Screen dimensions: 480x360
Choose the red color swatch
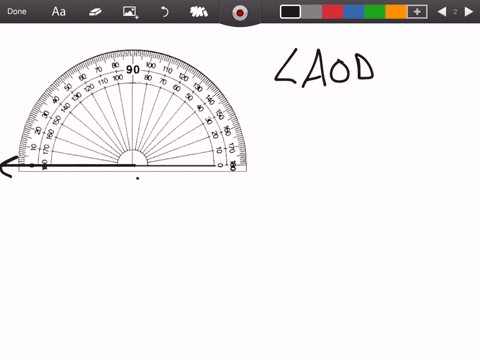(x=333, y=12)
